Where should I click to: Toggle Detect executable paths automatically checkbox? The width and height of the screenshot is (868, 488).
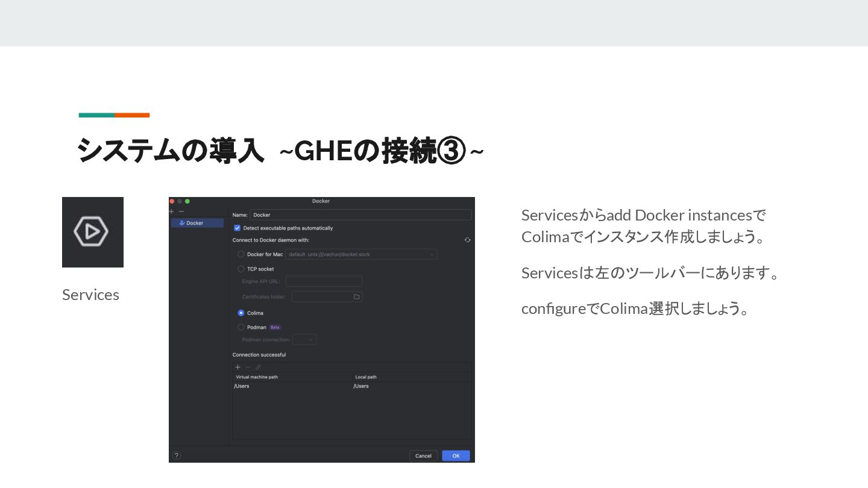tap(237, 228)
